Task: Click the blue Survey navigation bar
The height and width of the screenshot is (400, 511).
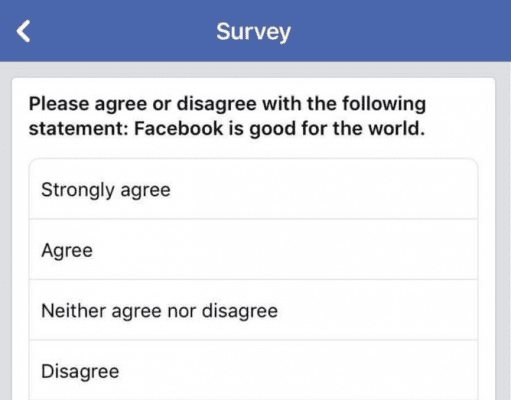Action: click(255, 31)
